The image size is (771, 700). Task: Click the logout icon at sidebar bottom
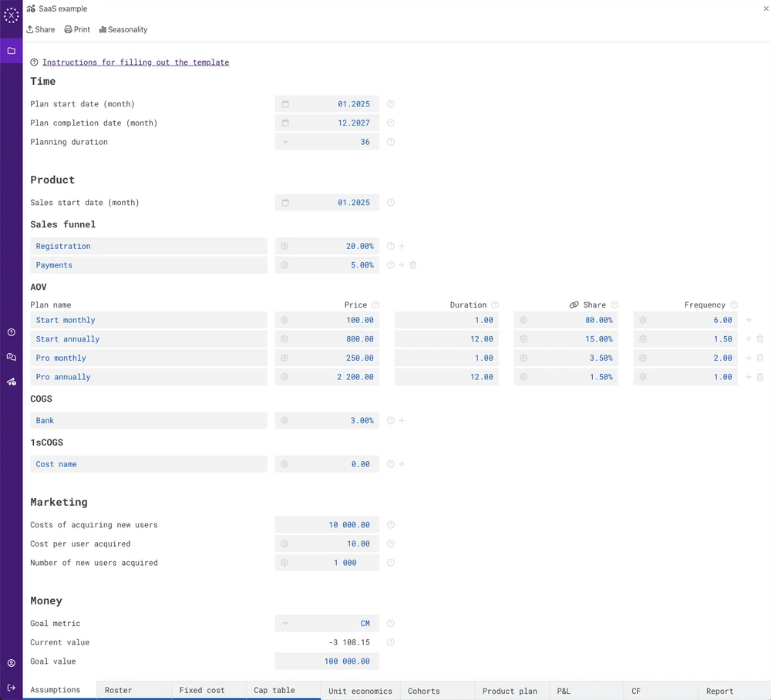[11, 688]
